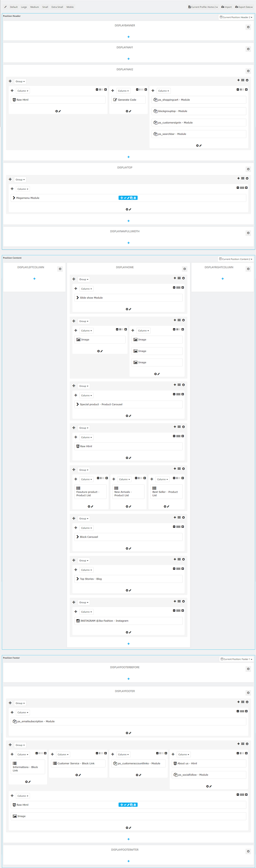Toggle the DISPLAYNAVFULLWIDTH hook status button
Screen dimensions: 256x868
pyautogui.click(x=248, y=233)
